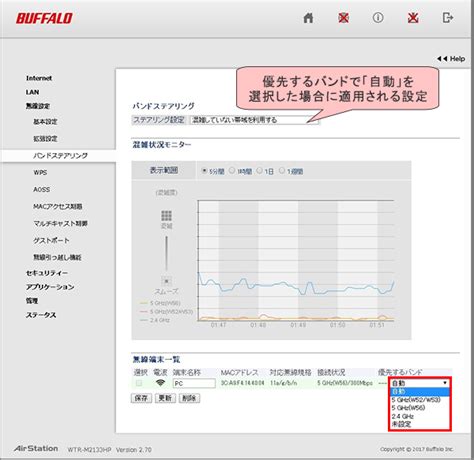Click the device name field containing PC
Viewport: 474px width, 460px height.
[x=194, y=383]
